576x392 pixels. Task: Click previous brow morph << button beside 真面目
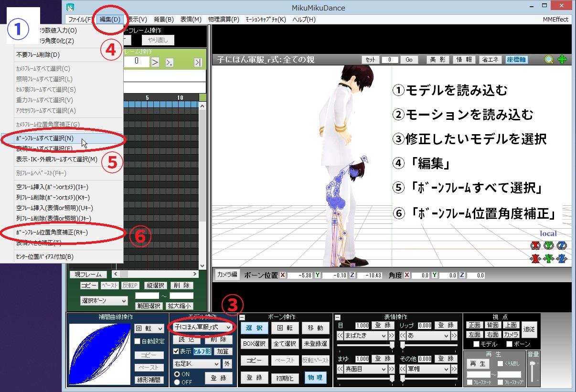(x=340, y=369)
